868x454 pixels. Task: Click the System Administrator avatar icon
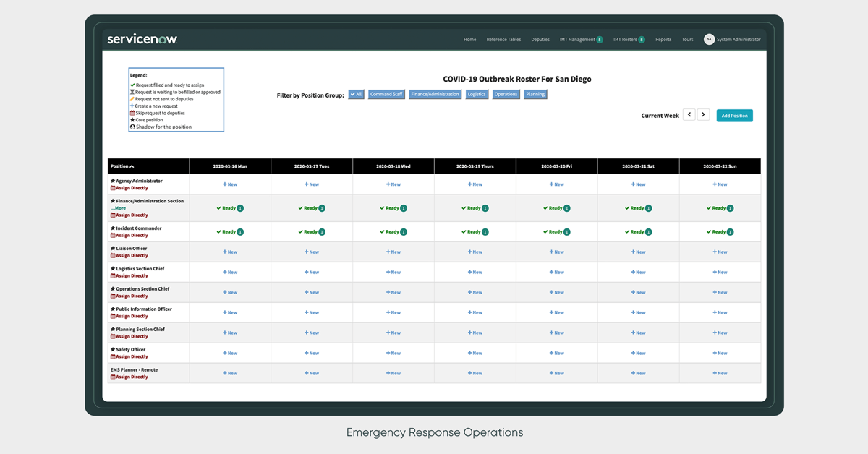click(x=709, y=40)
